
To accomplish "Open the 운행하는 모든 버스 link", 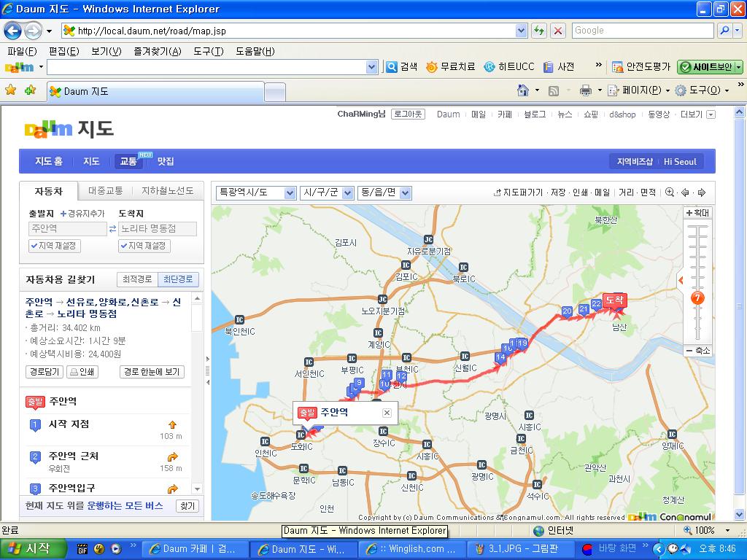I will 125,506.
